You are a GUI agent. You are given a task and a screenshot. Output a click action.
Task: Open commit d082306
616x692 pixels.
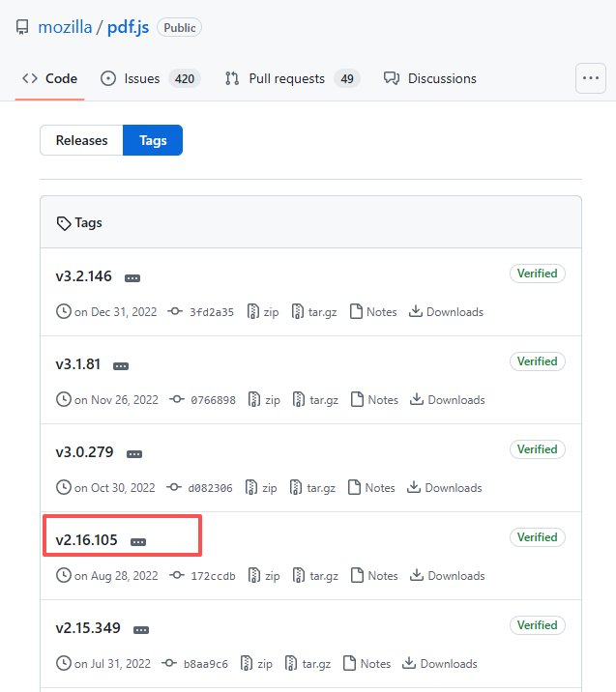tap(199, 488)
